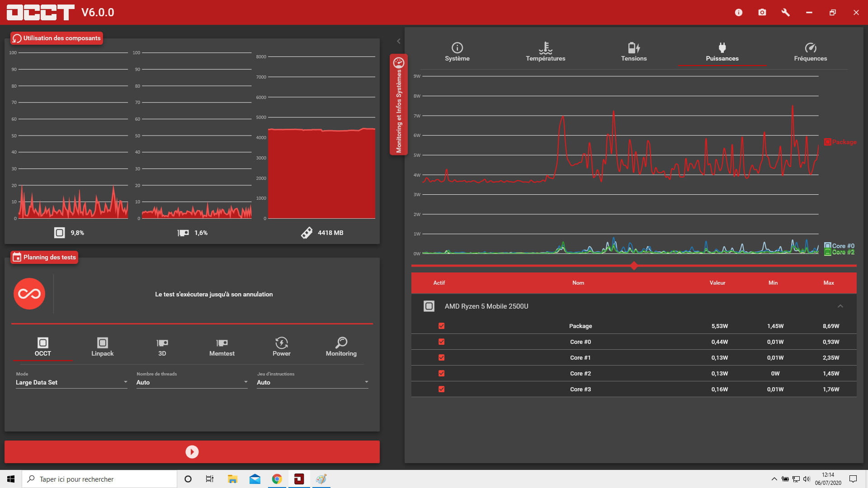This screenshot has height=488, width=868.
Task: Open the Windows Start menu
Action: click(11, 479)
